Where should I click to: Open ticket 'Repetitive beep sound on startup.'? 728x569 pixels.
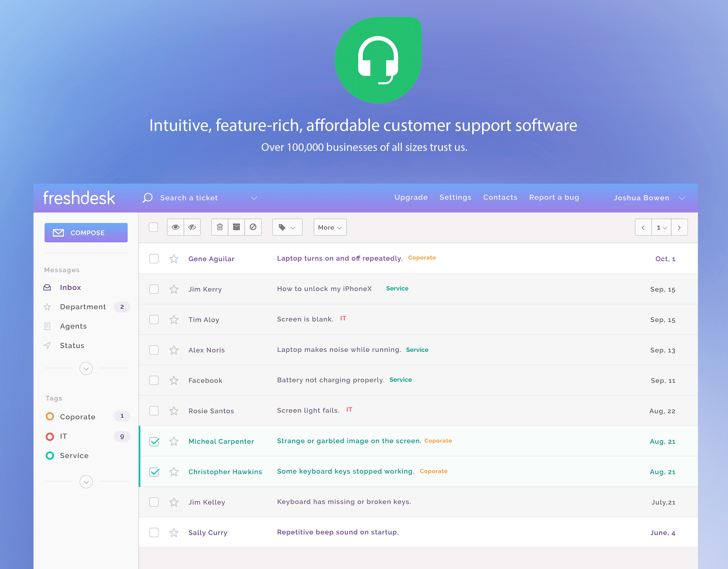tap(338, 532)
